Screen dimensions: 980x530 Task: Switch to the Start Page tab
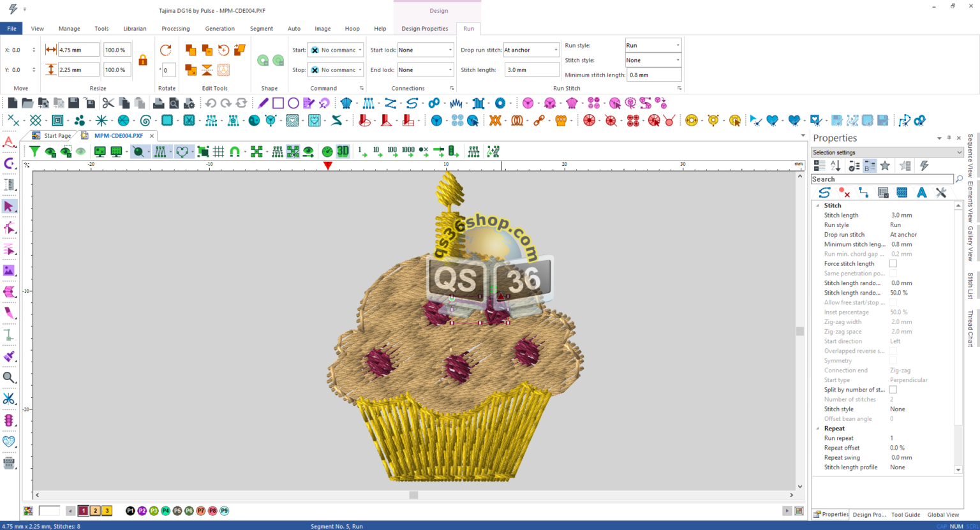(57, 136)
